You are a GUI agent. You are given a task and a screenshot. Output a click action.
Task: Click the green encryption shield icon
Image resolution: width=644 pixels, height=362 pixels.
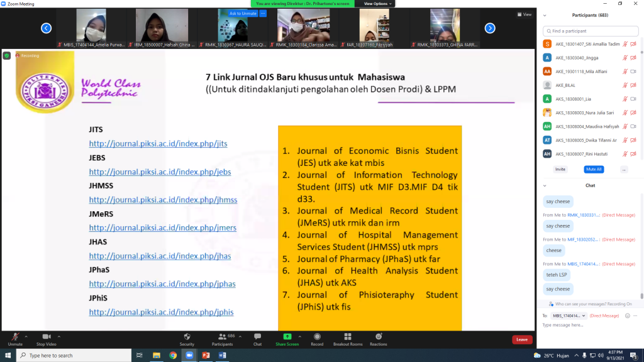coord(6,55)
